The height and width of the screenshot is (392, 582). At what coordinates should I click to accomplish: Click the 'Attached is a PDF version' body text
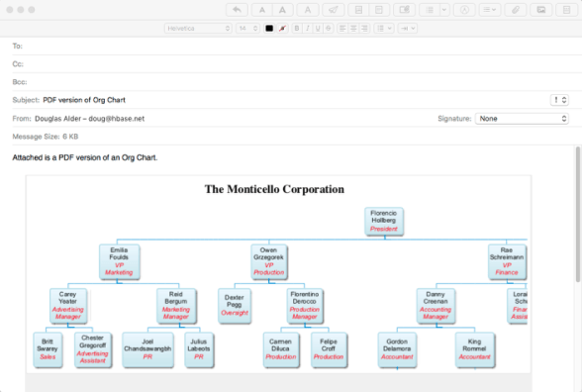[85, 157]
